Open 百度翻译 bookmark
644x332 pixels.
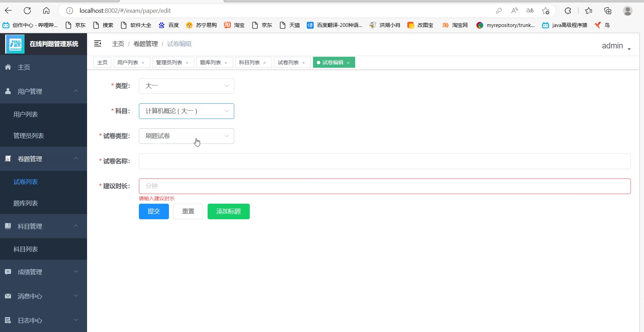pos(335,25)
